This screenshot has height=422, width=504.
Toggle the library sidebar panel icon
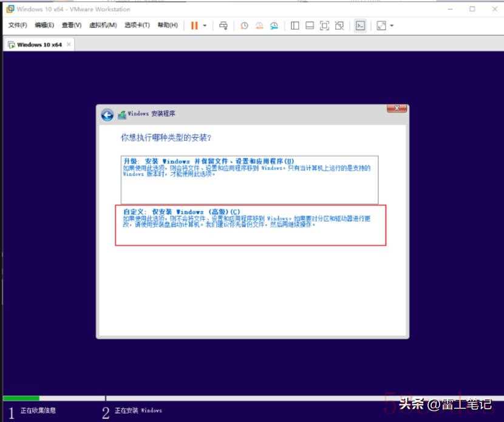point(295,26)
